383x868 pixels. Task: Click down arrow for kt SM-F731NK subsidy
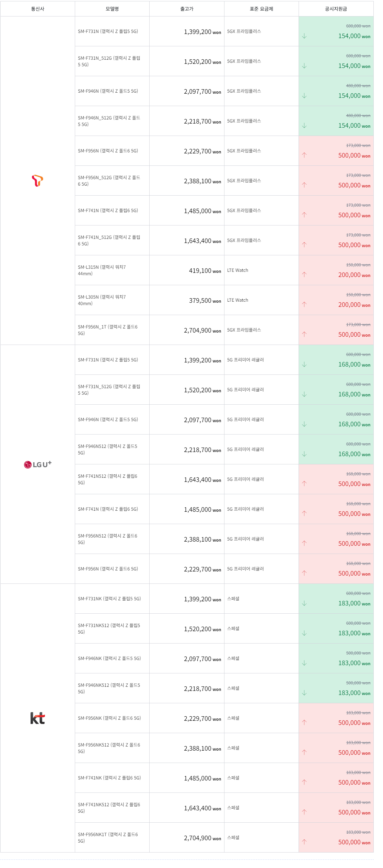pyautogui.click(x=304, y=603)
